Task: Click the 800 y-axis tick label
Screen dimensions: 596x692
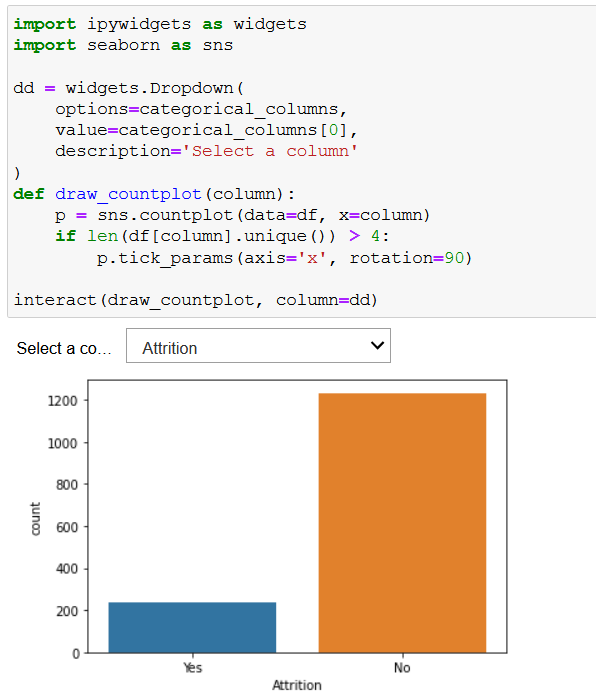Action: pyautogui.click(x=67, y=485)
